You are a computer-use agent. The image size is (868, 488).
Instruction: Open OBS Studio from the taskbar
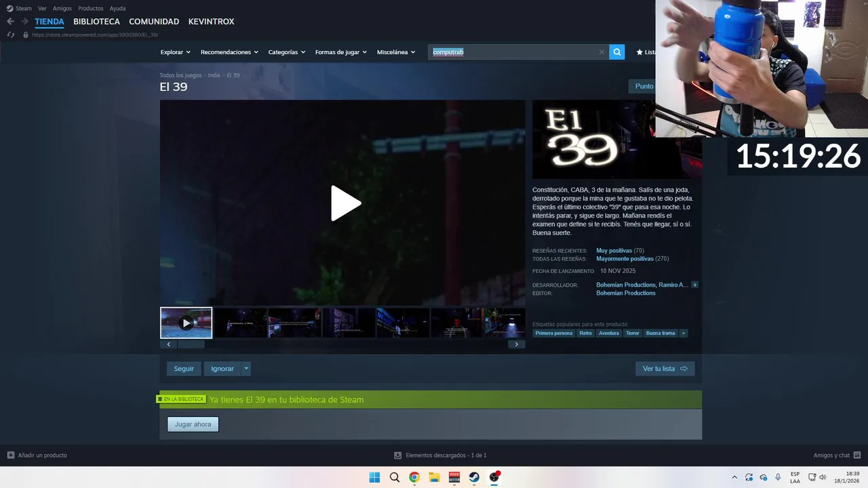click(x=494, y=477)
